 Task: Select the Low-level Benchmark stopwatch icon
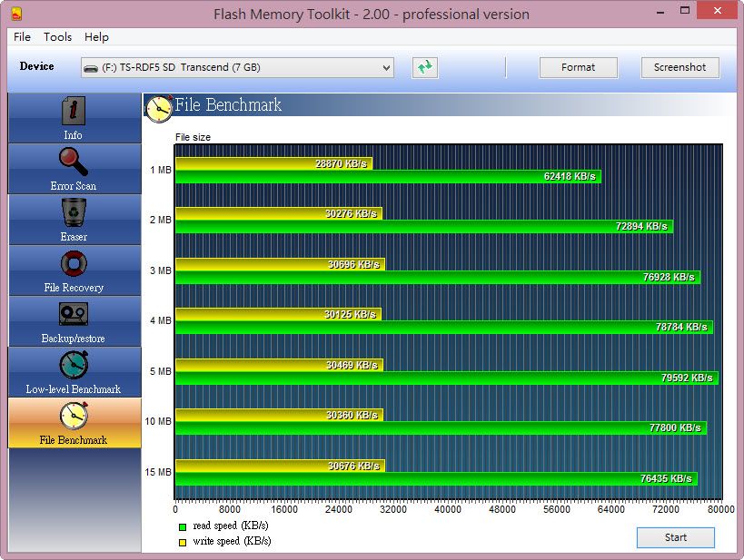73,366
